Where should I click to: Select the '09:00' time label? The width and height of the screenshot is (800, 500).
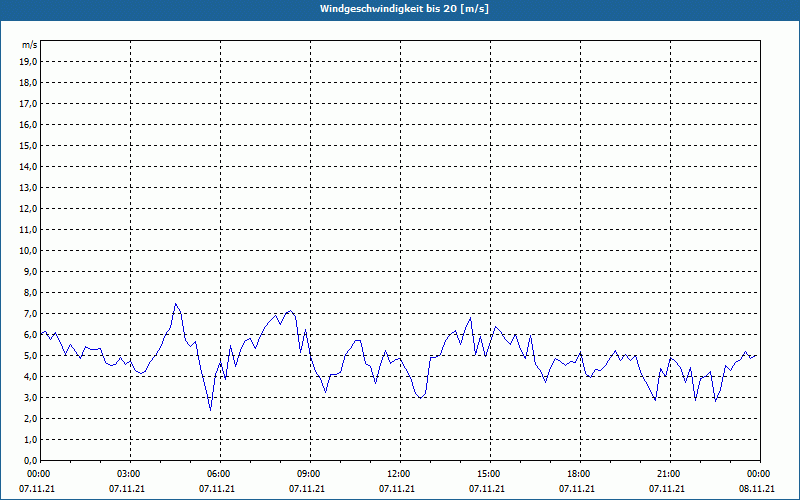coord(310,474)
